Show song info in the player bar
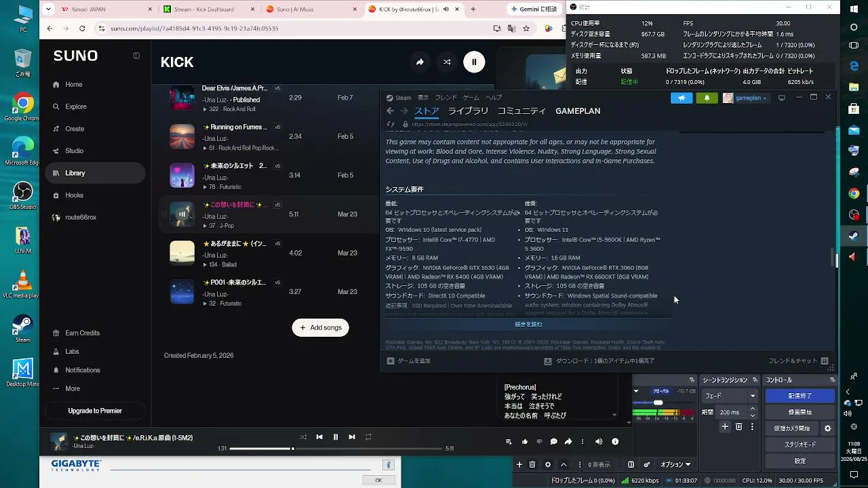 (x=615, y=441)
